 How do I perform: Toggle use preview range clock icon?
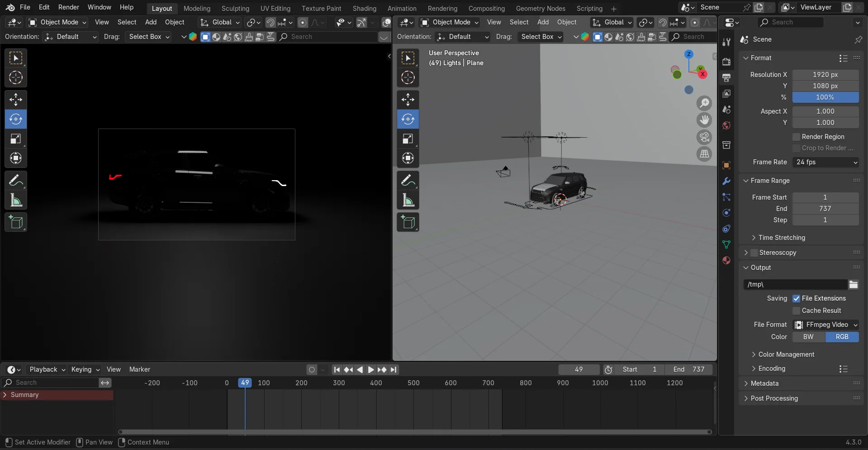[608, 369]
